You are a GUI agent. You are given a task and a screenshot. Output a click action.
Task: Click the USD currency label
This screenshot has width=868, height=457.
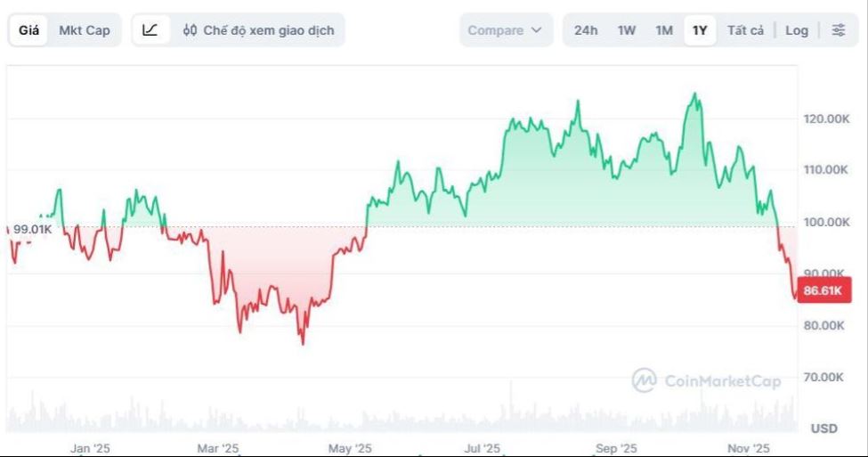tap(823, 428)
